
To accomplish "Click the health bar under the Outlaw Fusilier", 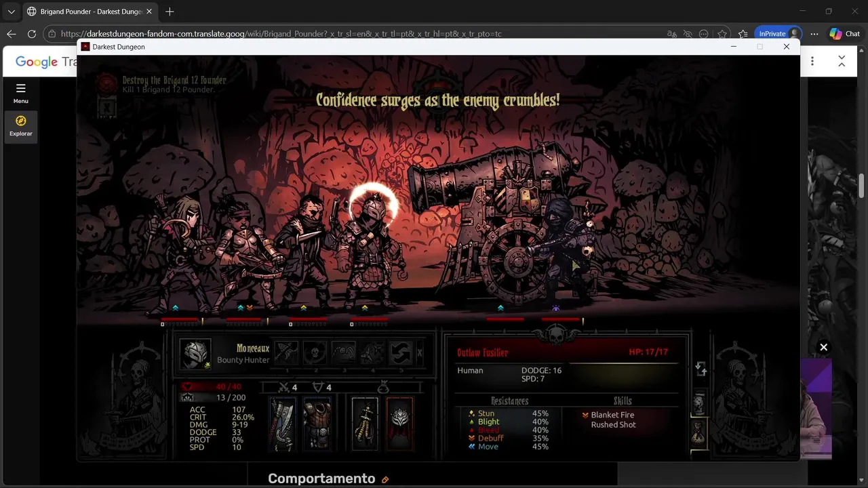I will 561,319.
